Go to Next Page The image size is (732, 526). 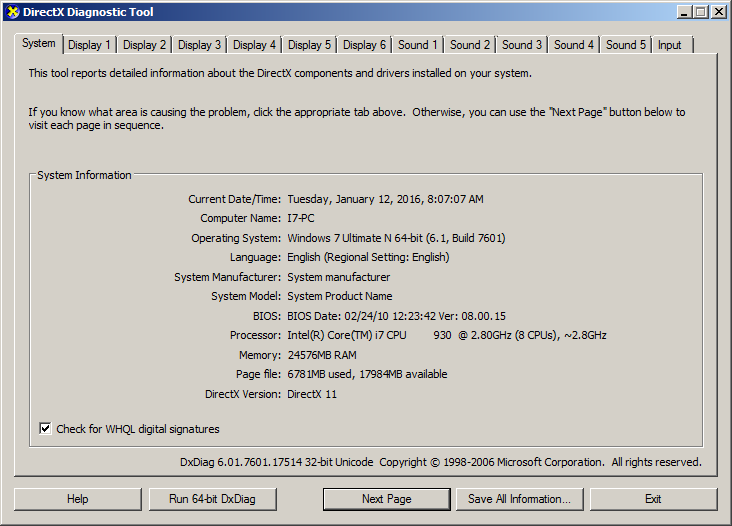pos(387,499)
